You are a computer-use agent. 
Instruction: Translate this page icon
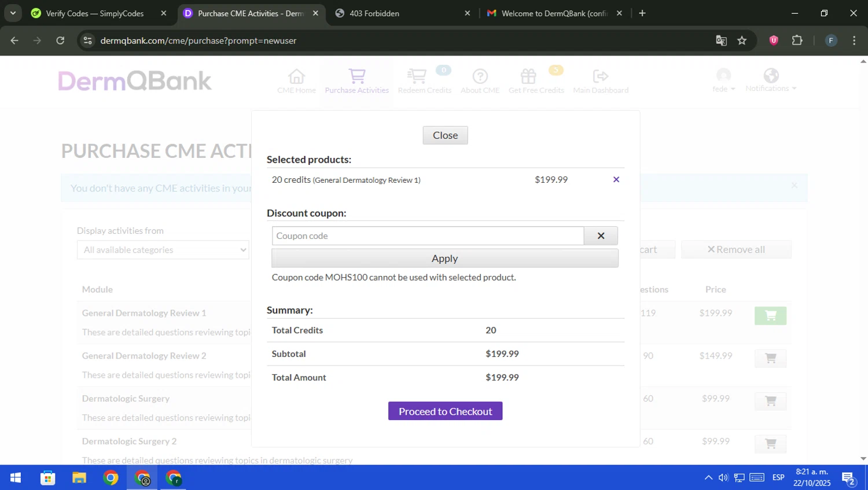coord(721,40)
